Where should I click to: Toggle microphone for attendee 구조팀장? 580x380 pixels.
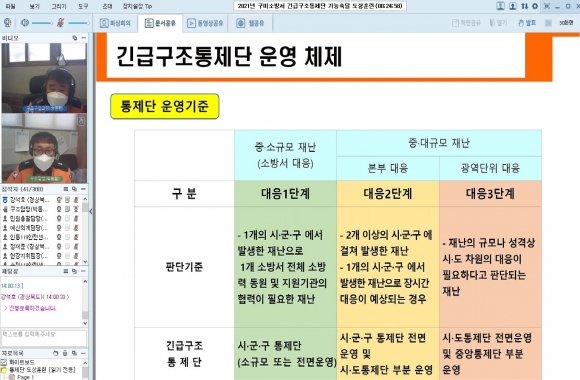[76, 209]
